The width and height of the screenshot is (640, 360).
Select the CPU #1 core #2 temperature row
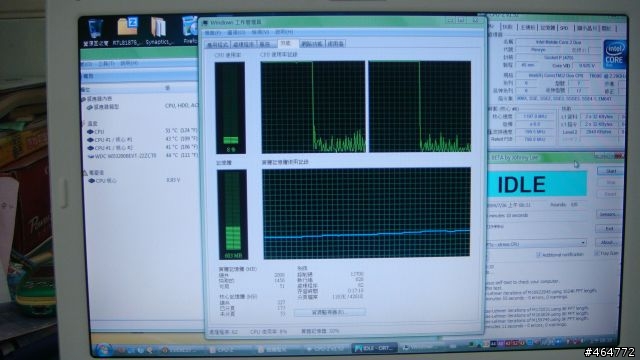(142, 148)
